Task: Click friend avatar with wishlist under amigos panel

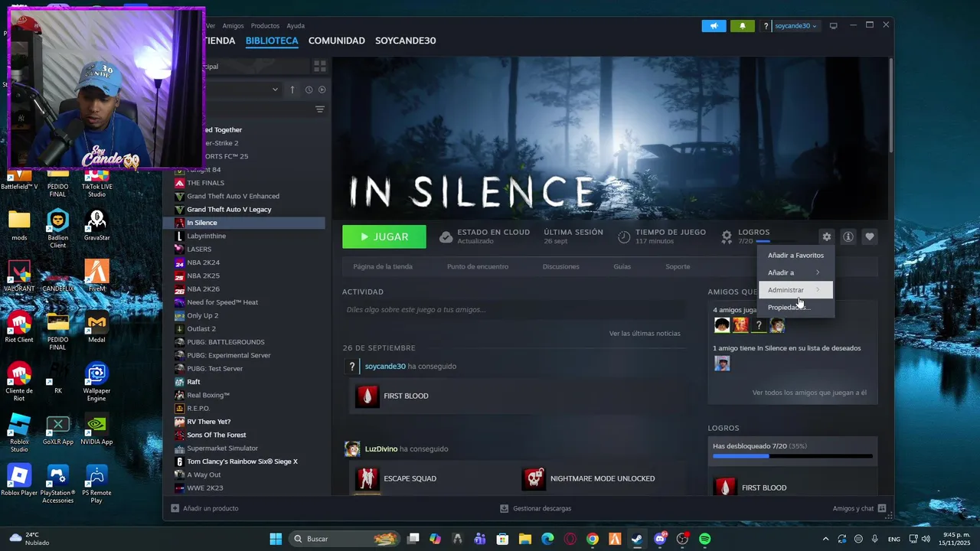Action: click(721, 364)
